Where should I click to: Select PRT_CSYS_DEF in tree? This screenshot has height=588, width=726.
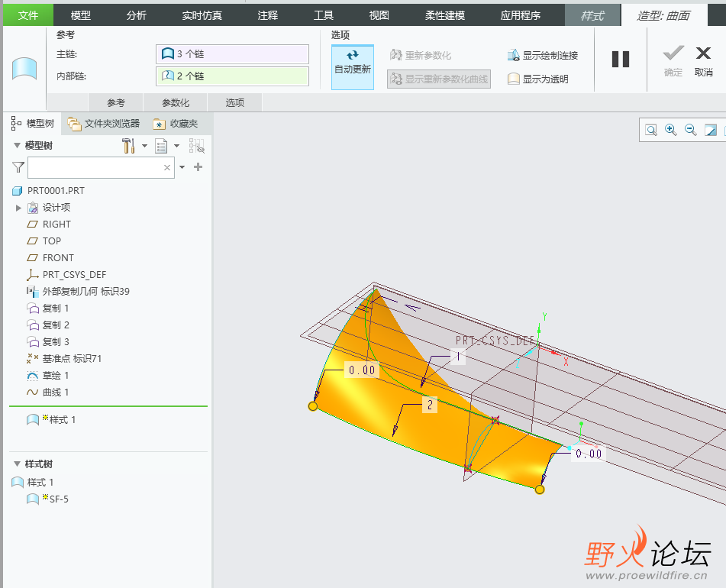pyautogui.click(x=66, y=275)
